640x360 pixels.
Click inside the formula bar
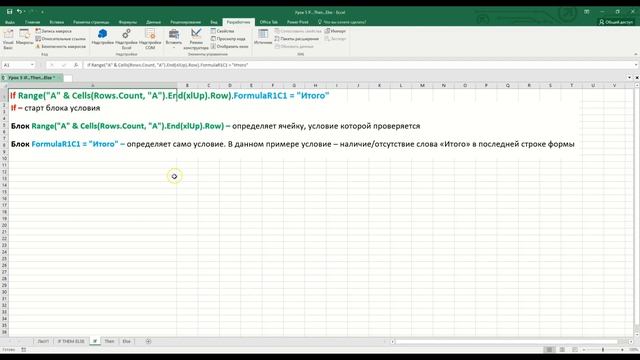tap(358, 65)
